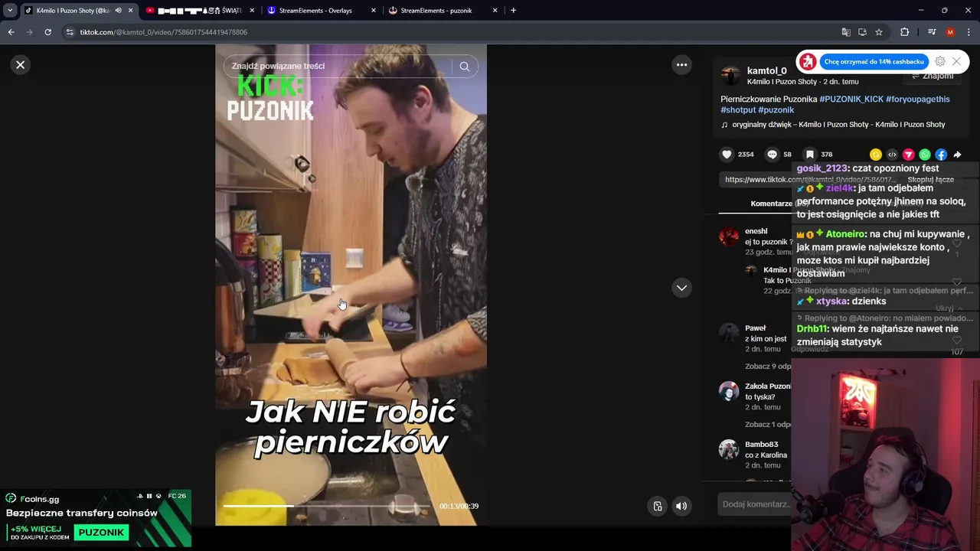Open cashback popup settings gear
Viewport: 980px width, 551px height.
(940, 62)
